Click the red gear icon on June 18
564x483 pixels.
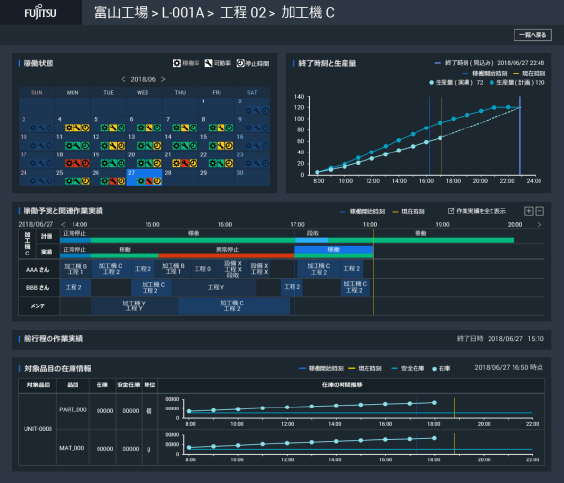coord(69,163)
